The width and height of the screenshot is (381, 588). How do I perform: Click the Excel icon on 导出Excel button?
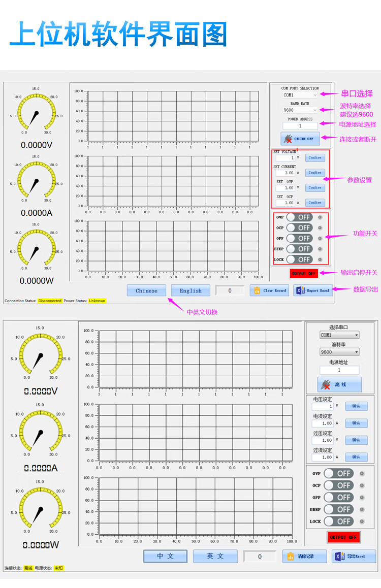pyautogui.click(x=340, y=556)
